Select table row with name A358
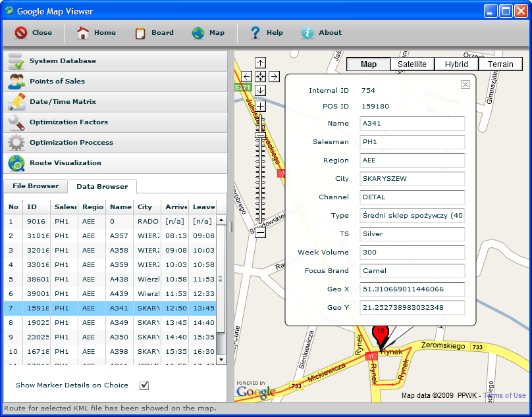 tap(110, 250)
